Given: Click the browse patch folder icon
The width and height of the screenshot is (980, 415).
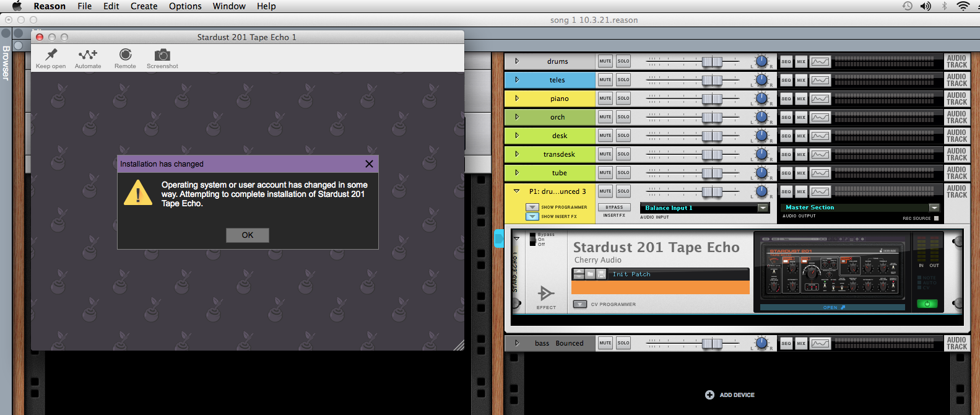Looking at the screenshot, I should 591,274.
